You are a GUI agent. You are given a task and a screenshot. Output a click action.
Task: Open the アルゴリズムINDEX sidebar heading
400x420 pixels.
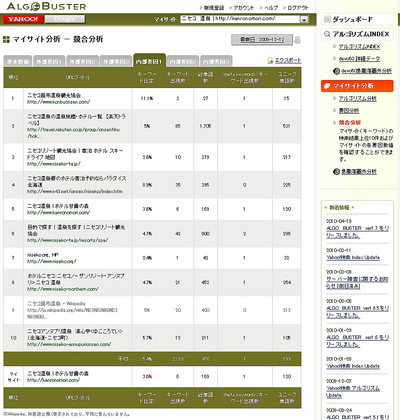pyautogui.click(x=357, y=34)
